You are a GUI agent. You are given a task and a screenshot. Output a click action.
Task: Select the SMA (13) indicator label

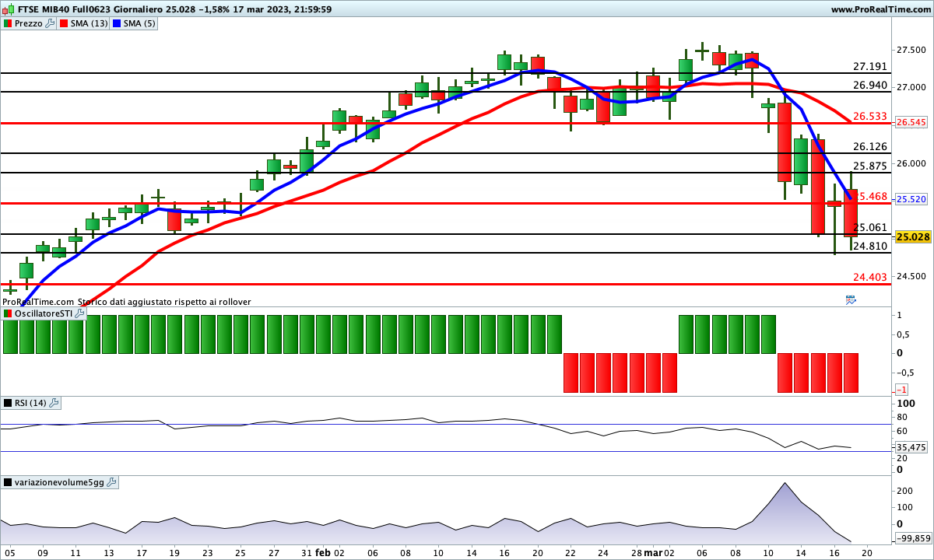(90, 23)
